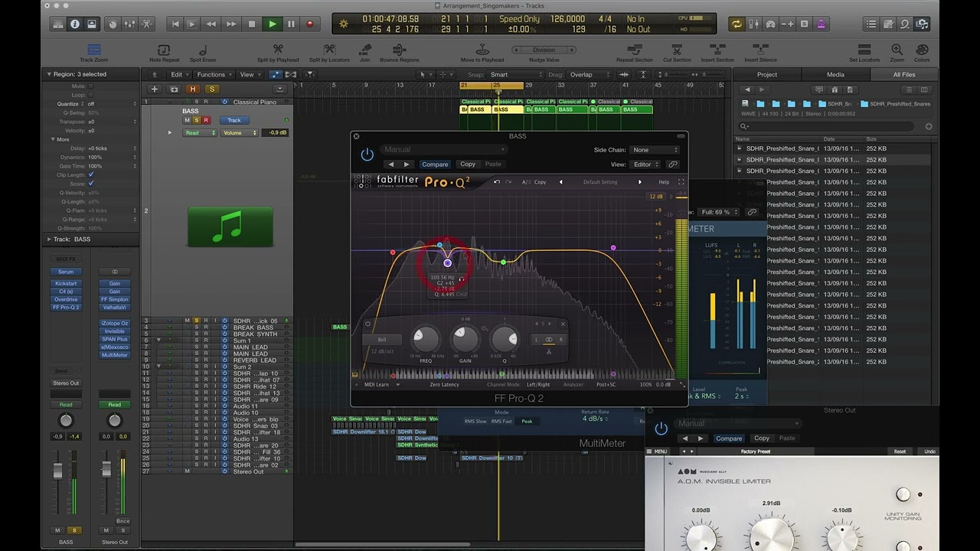980x551 pixels.
Task: Click Split by Playhead scissors icon
Action: pyautogui.click(x=278, y=51)
